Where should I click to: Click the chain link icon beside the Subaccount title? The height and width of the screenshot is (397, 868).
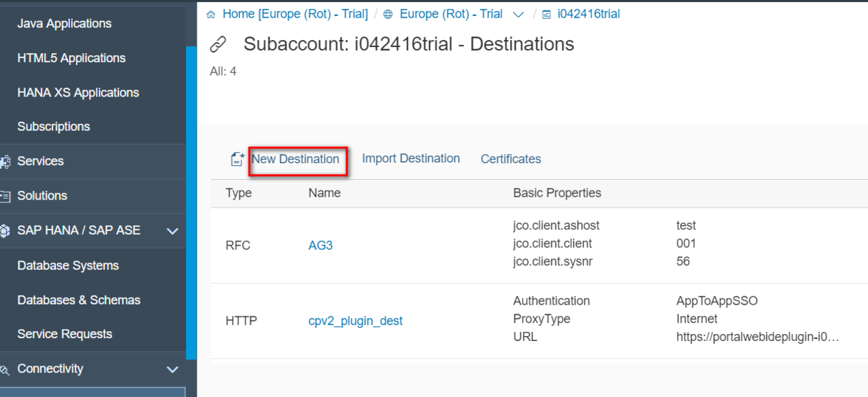click(218, 45)
